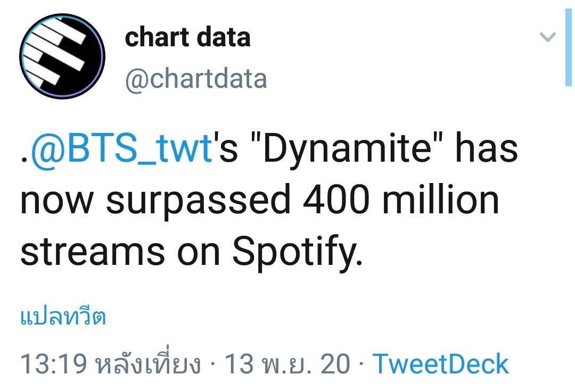Click the "400 million" text in tweet
575x392 pixels.
click(x=401, y=201)
